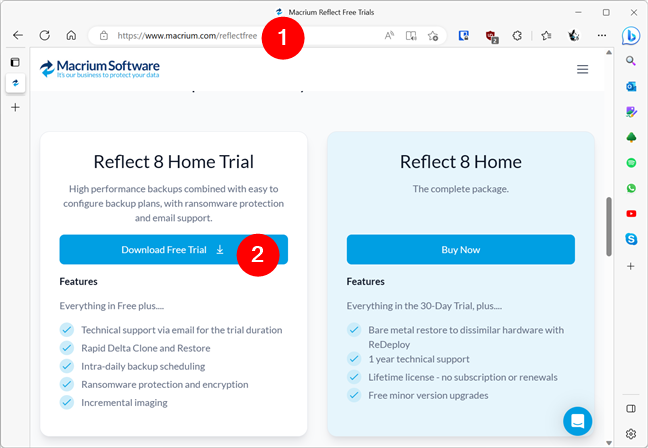The width and height of the screenshot is (648, 448).
Task: Add this page to favorites
Action: 433,36
